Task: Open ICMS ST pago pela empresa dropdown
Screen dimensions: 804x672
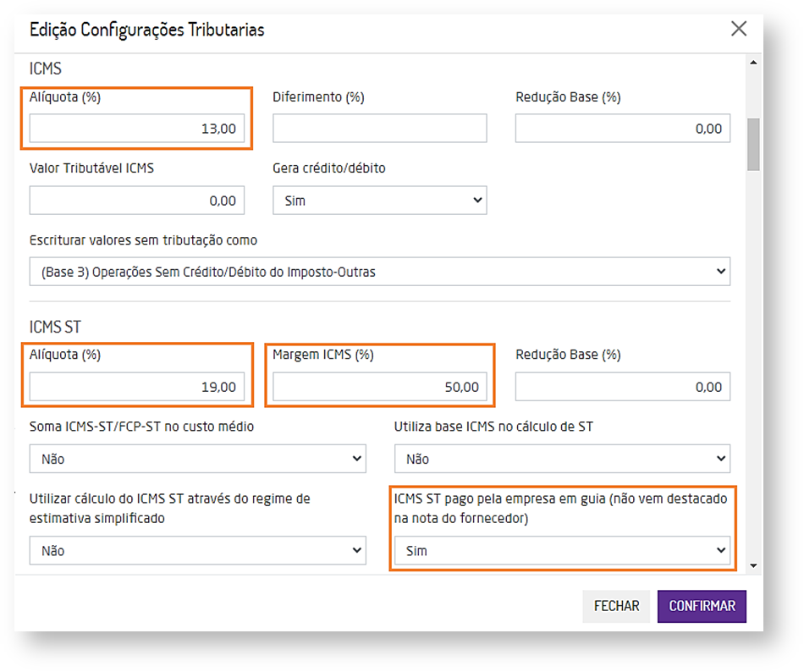Action: pos(562,550)
